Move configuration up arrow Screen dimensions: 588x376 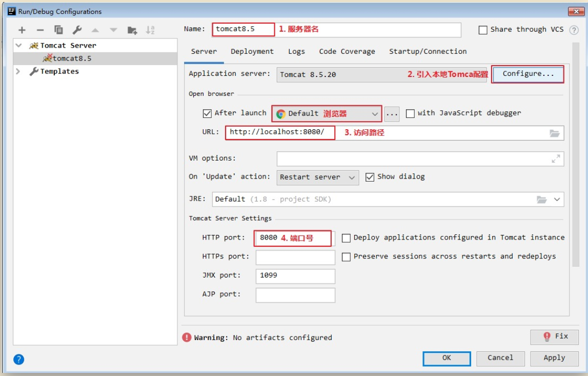click(x=95, y=30)
